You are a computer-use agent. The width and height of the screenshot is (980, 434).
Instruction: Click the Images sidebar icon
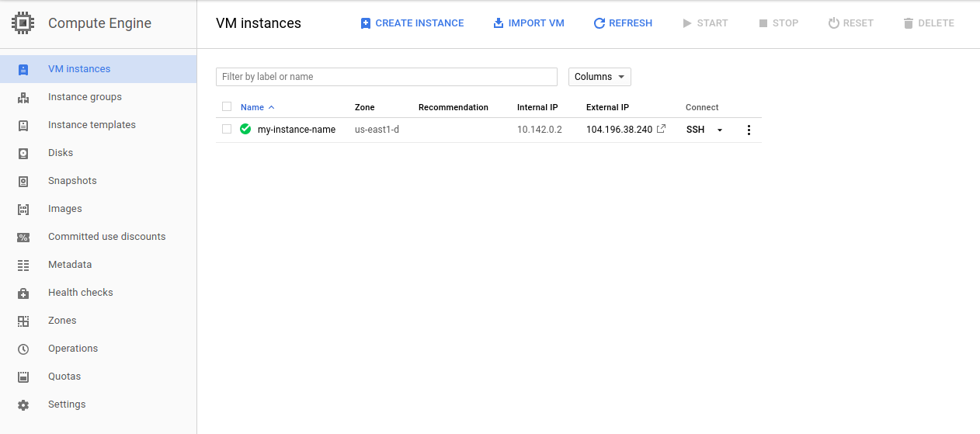[23, 209]
